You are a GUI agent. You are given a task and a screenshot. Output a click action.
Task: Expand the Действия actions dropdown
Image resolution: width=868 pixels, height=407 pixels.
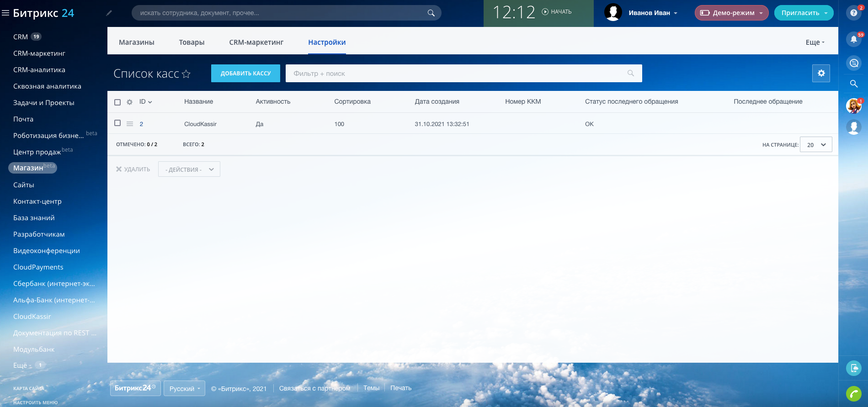[x=189, y=169]
